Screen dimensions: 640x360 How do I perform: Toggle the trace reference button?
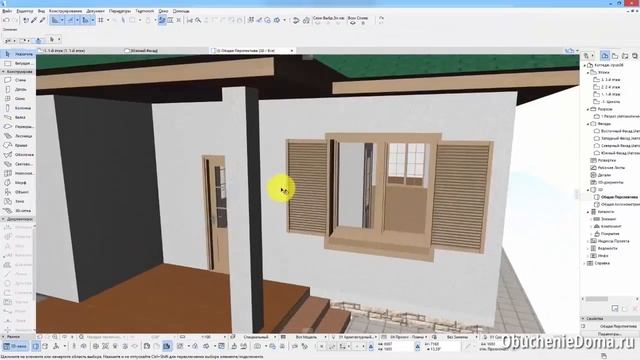tap(133, 20)
